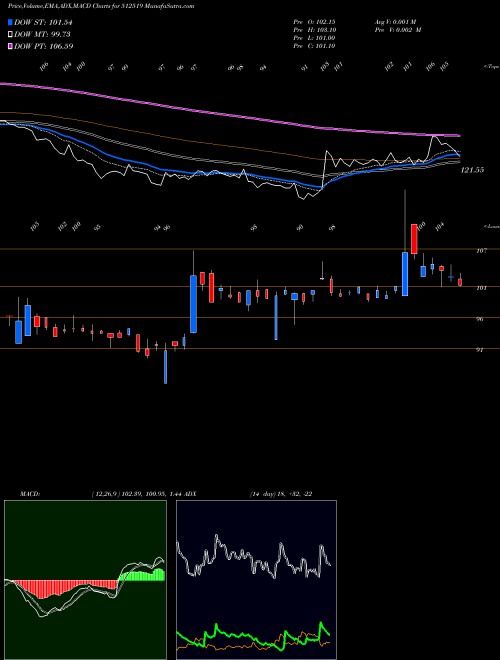Click the 101 price axis label
Viewport: 500px width, 660px height.
(x=482, y=288)
